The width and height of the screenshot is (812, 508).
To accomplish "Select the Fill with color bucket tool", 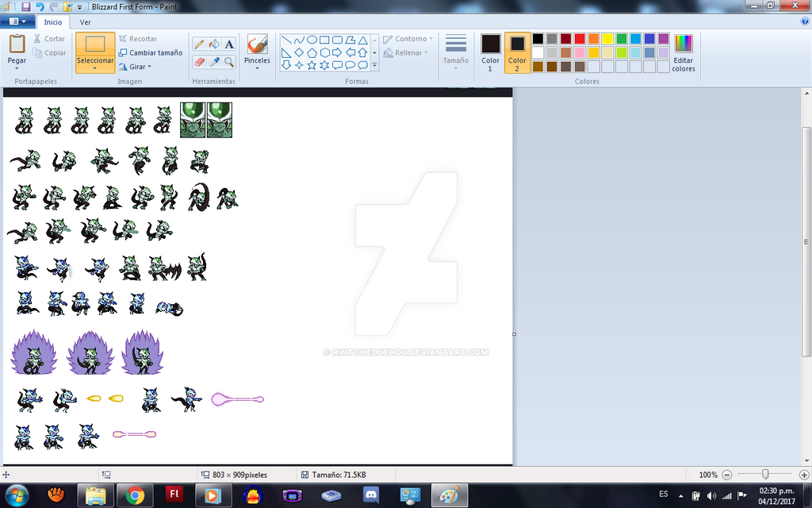I will 214,44.
